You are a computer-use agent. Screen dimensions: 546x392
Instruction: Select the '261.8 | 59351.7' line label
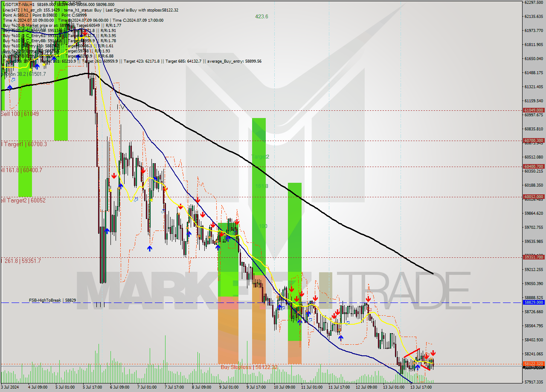tap(22, 261)
